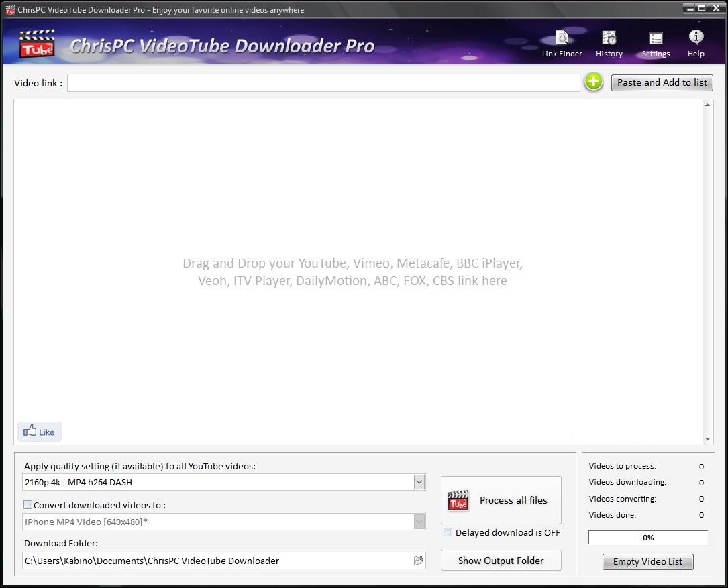The image size is (728, 588).
Task: Click the thumbs-up Like button
Action: tap(40, 432)
